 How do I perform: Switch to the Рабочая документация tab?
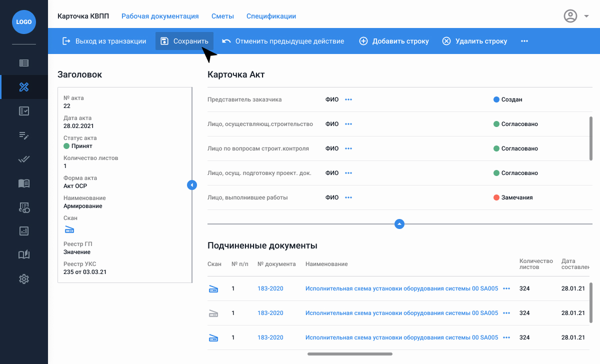point(160,16)
